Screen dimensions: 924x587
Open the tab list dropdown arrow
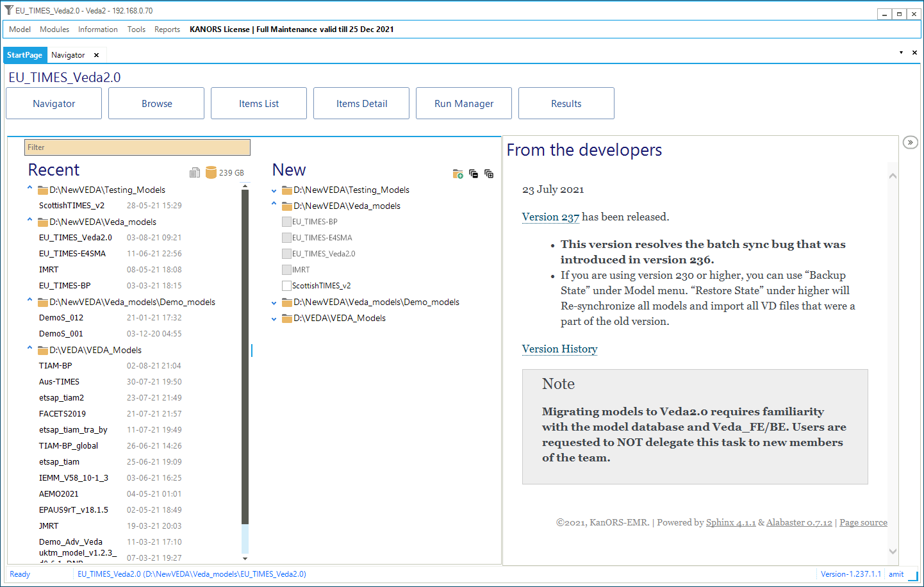[901, 53]
